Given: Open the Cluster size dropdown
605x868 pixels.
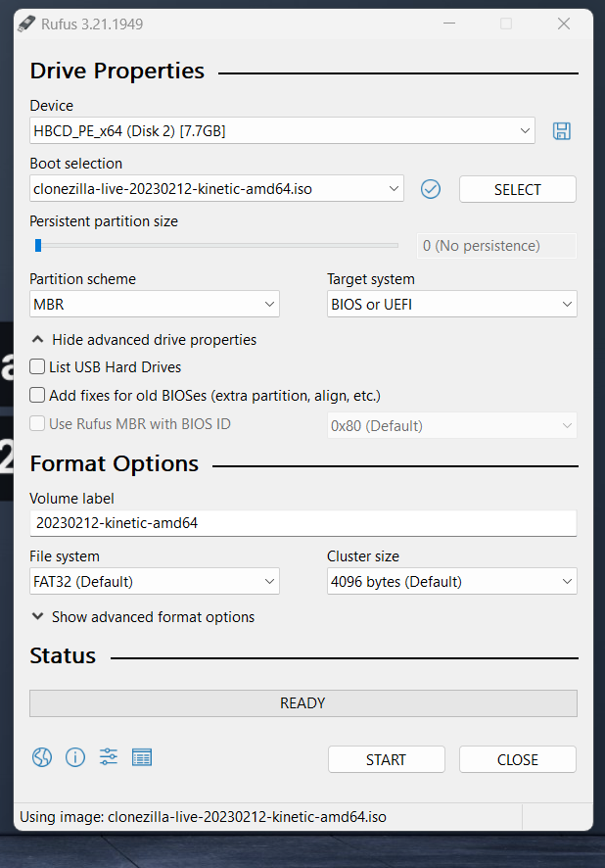Looking at the screenshot, I should point(452,581).
